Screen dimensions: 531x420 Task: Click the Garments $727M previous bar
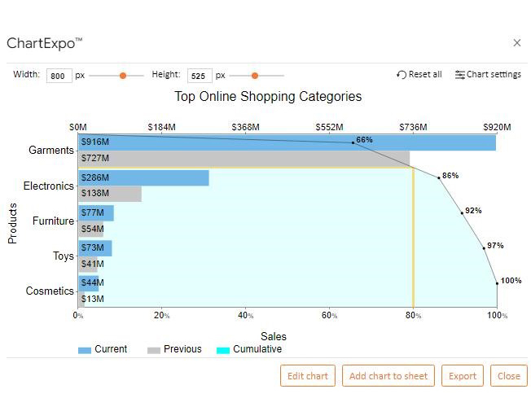click(x=244, y=158)
